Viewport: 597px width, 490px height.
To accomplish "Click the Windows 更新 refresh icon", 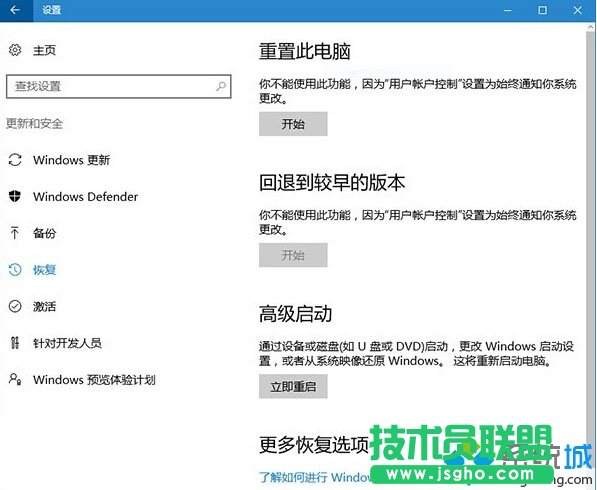I will [x=15, y=160].
